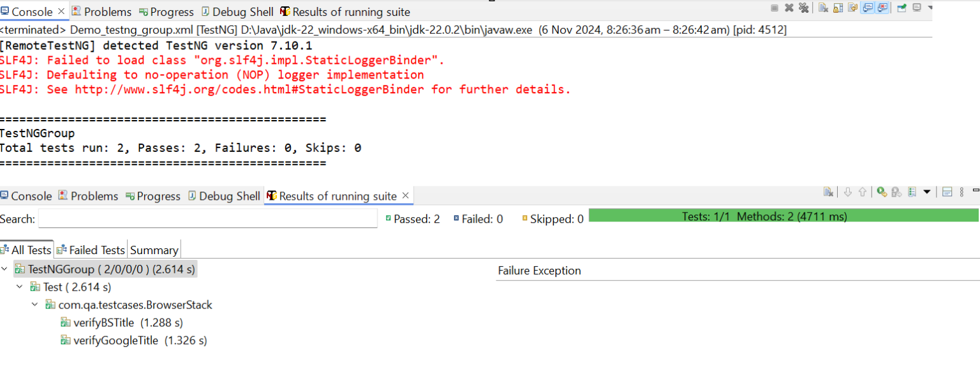The height and width of the screenshot is (378, 980).
Task: Click the TestNG test-list report icon
Action: point(912,192)
